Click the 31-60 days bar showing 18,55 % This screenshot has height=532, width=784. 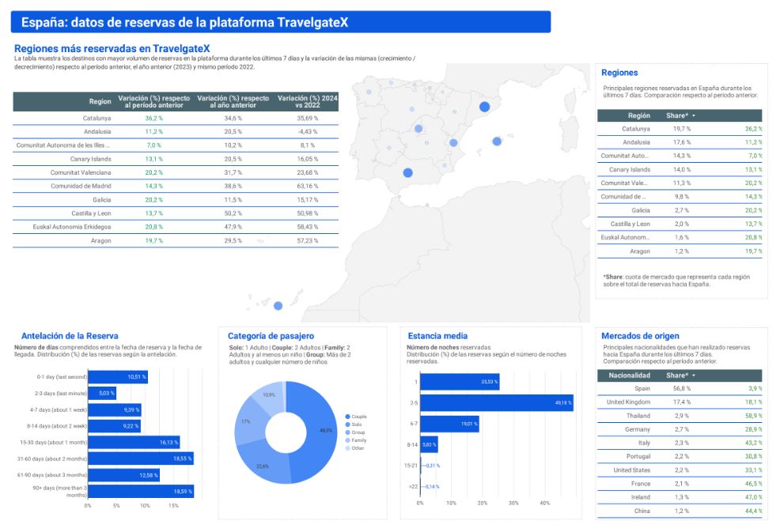pos(141,458)
